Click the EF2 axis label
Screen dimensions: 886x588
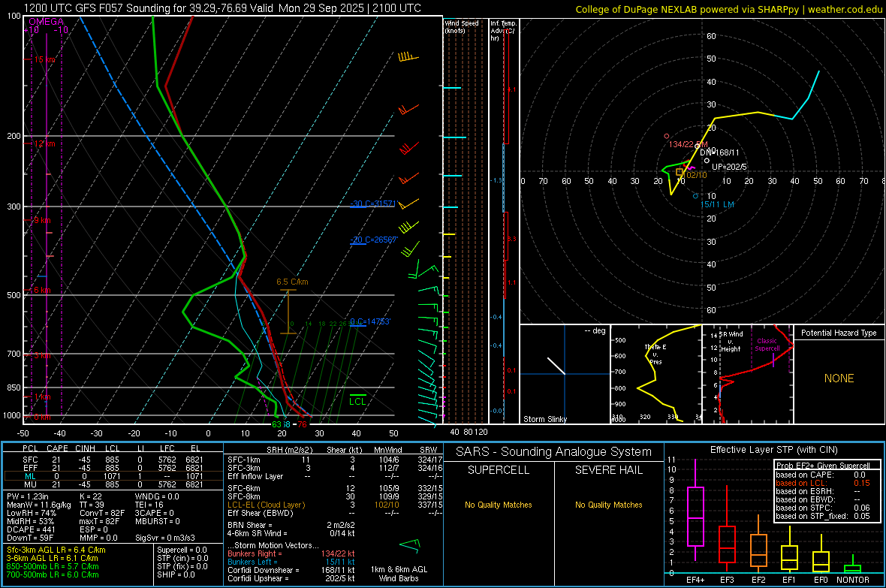(x=758, y=580)
